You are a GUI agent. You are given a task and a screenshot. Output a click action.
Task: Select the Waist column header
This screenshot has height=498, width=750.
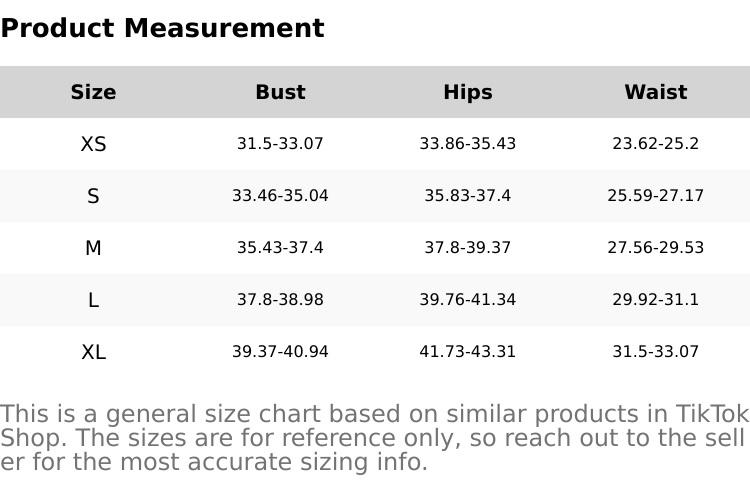[x=655, y=92]
